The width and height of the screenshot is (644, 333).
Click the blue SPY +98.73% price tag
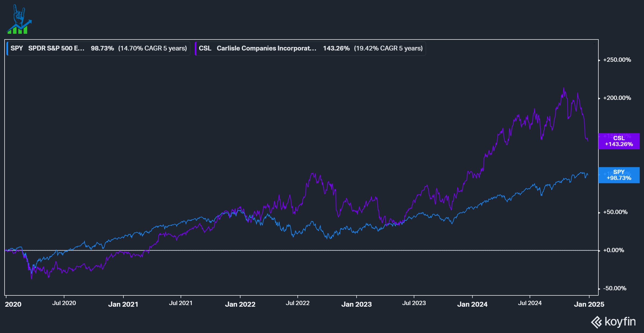tap(619, 175)
